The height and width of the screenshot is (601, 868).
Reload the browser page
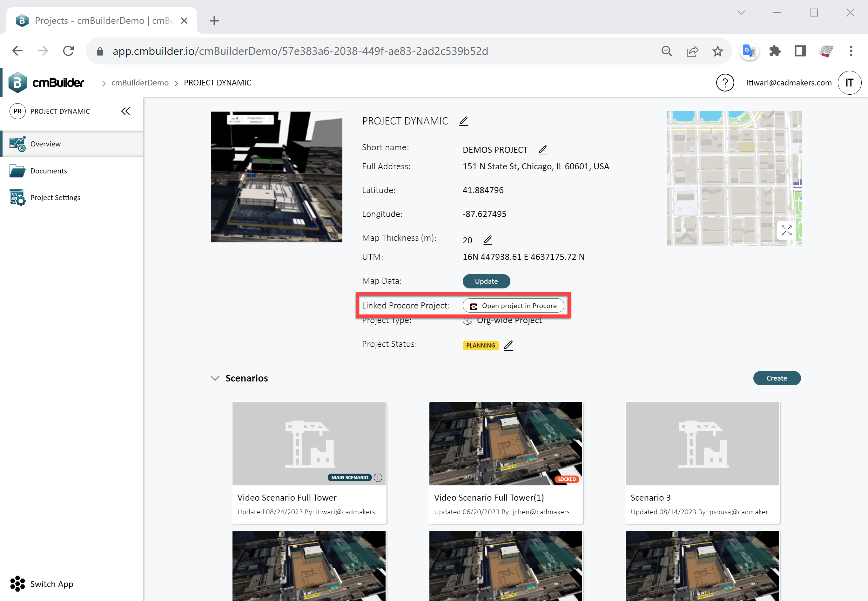pos(69,51)
